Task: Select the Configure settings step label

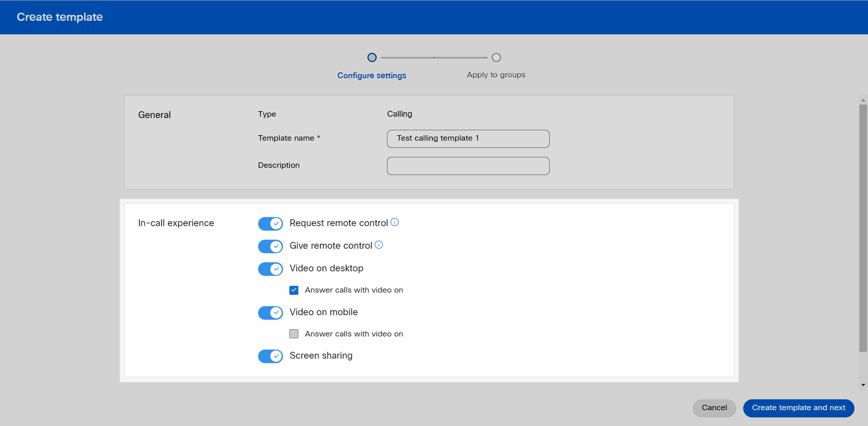Action: click(372, 76)
